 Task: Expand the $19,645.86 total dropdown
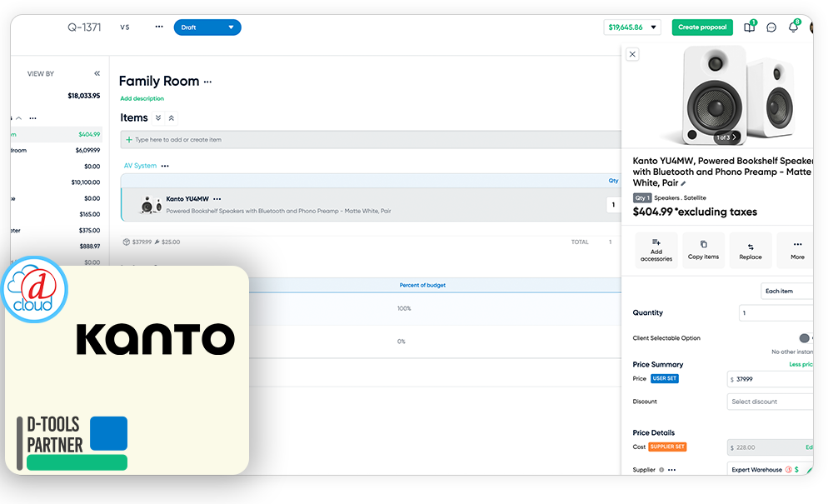click(x=632, y=27)
